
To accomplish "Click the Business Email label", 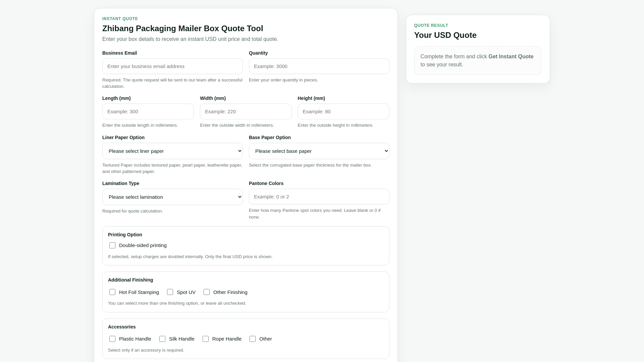I will (119, 53).
